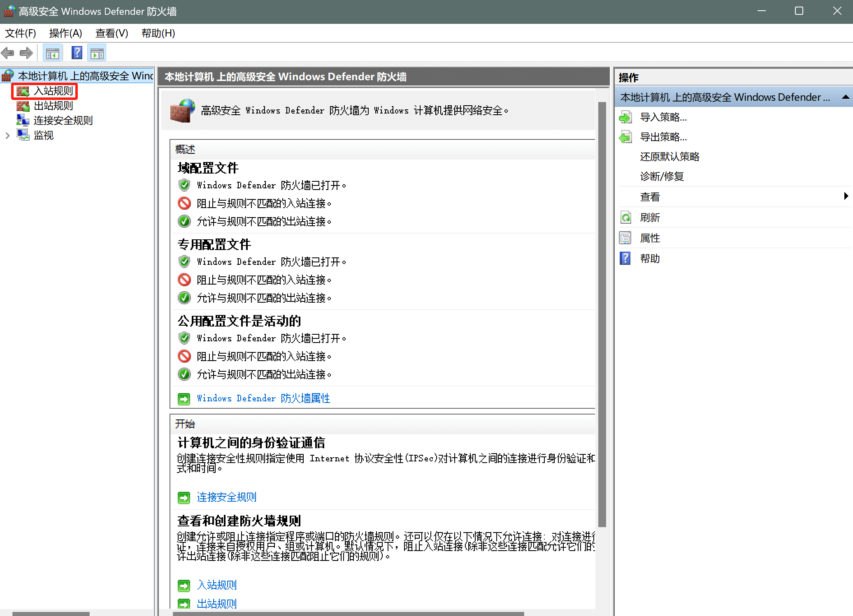Open the 查看 submenu arrow in actions
The image size is (853, 616).
coord(846,196)
